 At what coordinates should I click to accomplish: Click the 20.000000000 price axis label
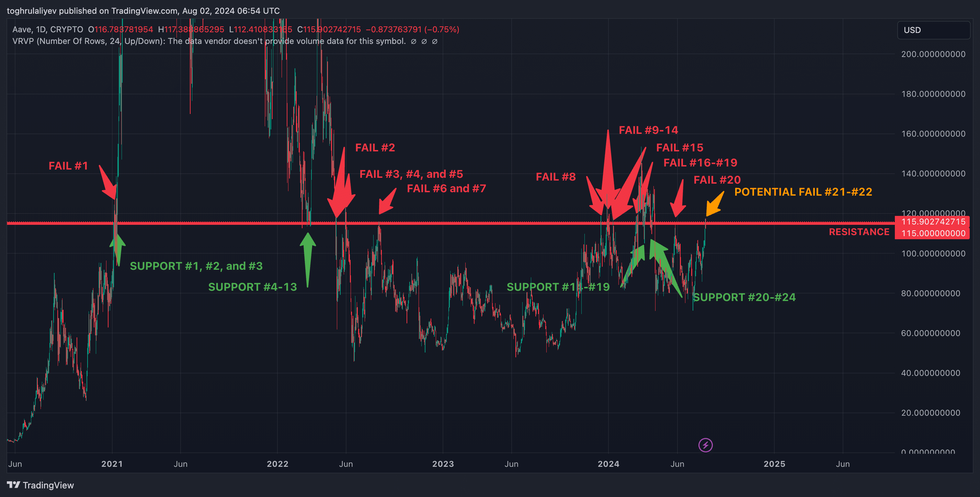931,413
